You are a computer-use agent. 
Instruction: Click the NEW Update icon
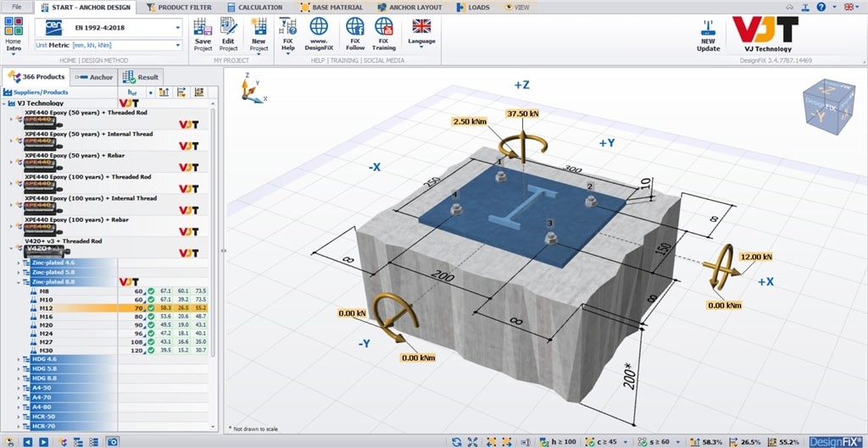[708, 28]
